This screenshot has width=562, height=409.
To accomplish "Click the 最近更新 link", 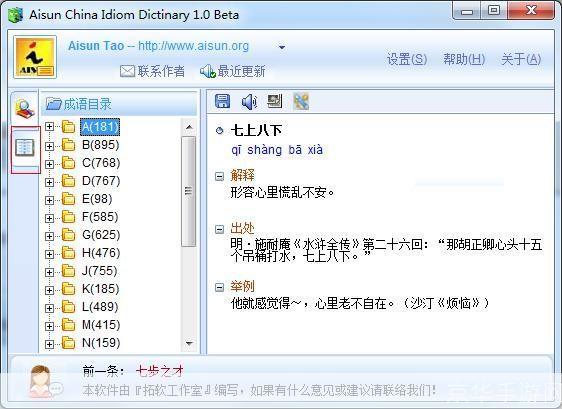I will pyautogui.click(x=233, y=71).
